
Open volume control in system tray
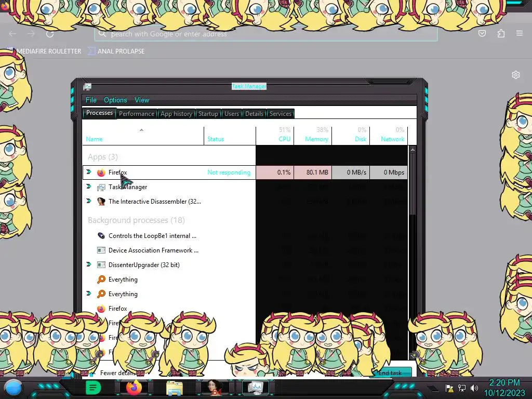pos(474,388)
